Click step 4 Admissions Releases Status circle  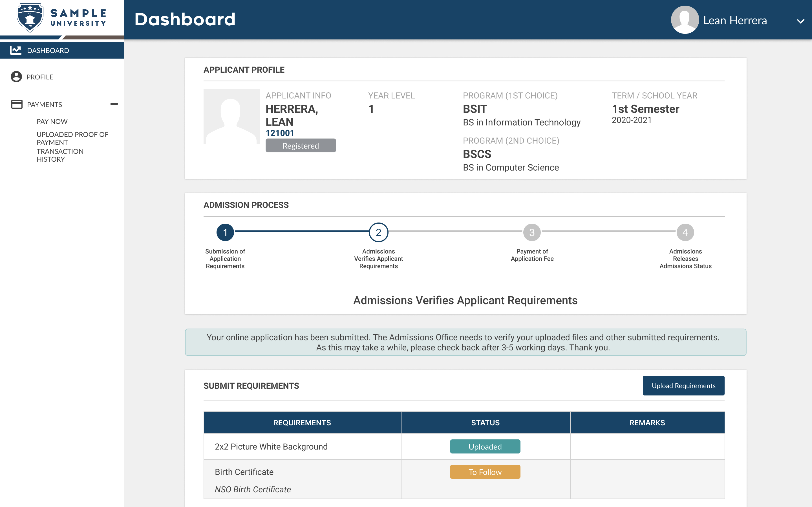coord(686,232)
